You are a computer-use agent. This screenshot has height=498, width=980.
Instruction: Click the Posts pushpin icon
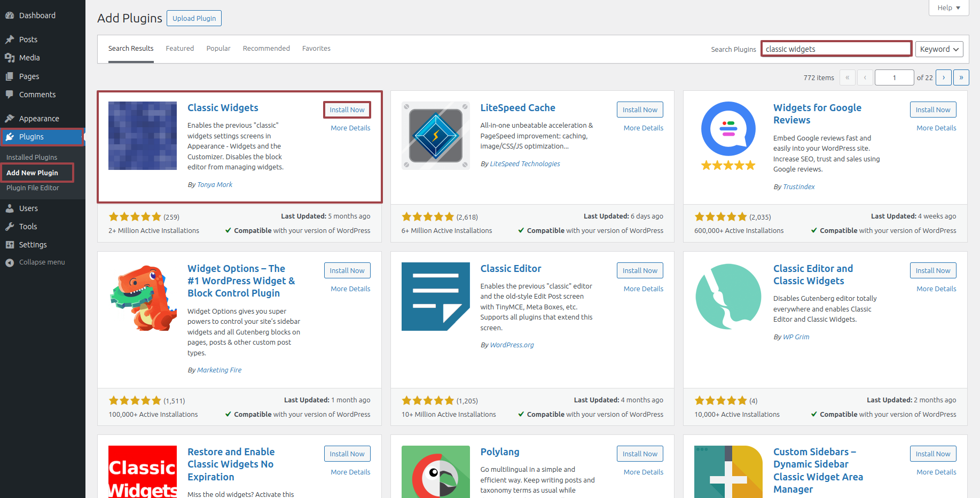tap(10, 40)
